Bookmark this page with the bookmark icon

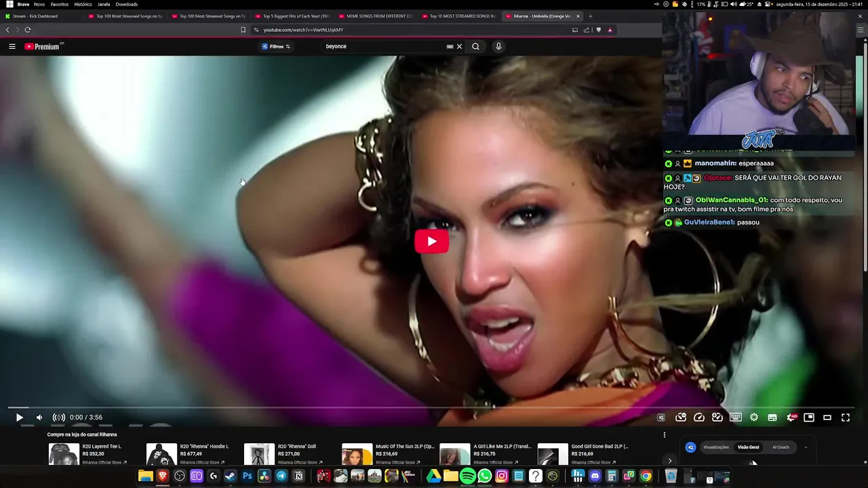pyautogui.click(x=243, y=30)
